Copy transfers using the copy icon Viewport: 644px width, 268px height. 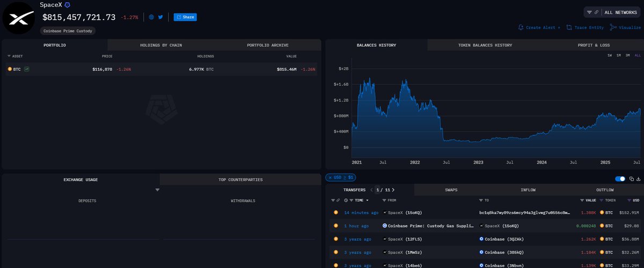pyautogui.click(x=632, y=179)
